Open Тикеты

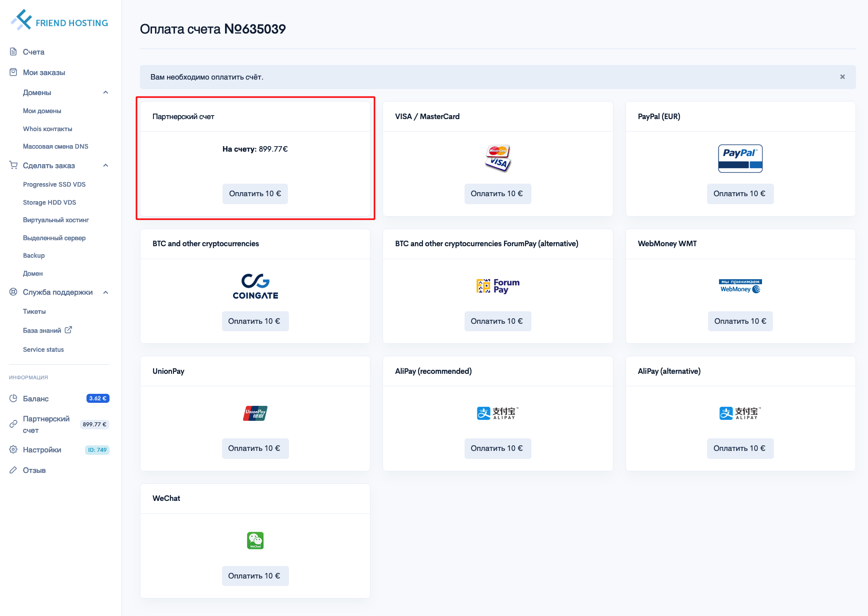[x=34, y=311]
